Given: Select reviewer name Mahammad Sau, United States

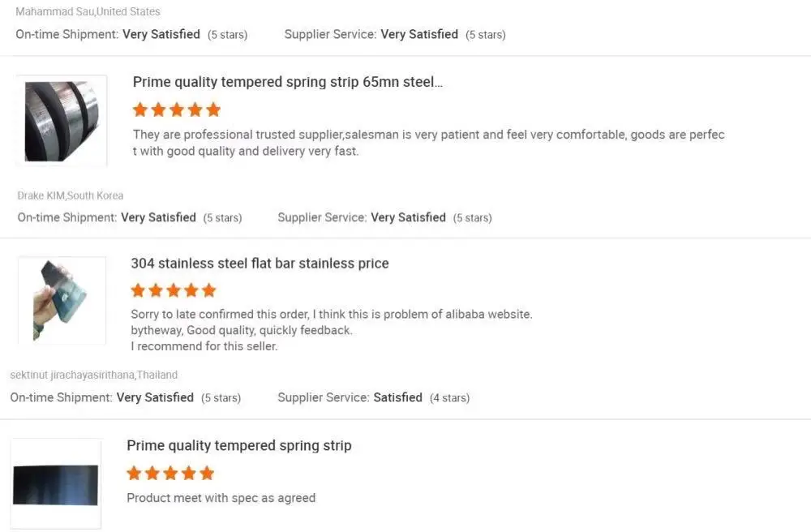Looking at the screenshot, I should click(x=88, y=11).
